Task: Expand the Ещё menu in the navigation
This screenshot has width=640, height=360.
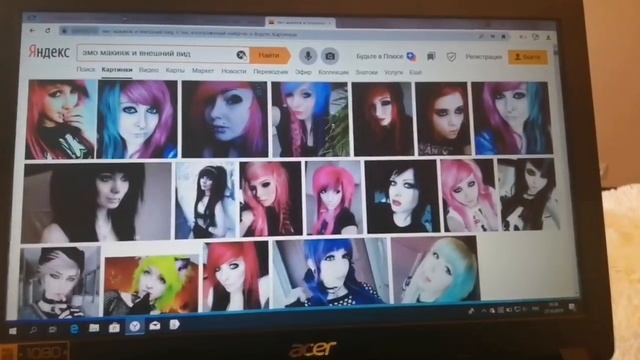Action: (x=416, y=72)
